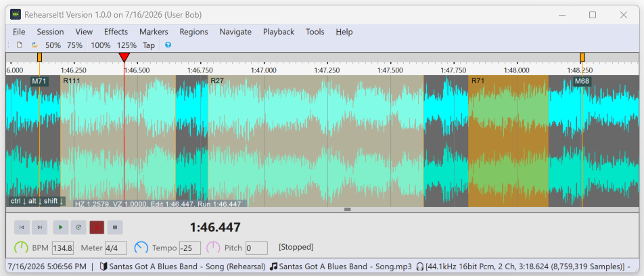Click the HZ/VZ zoom and edit position readout

coord(160,204)
